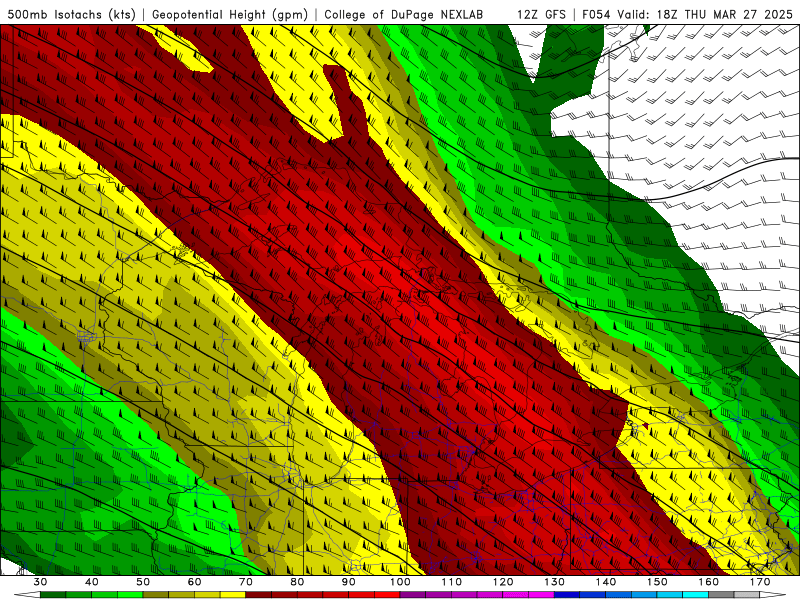Click the '60' value on the color scale

click(x=194, y=582)
